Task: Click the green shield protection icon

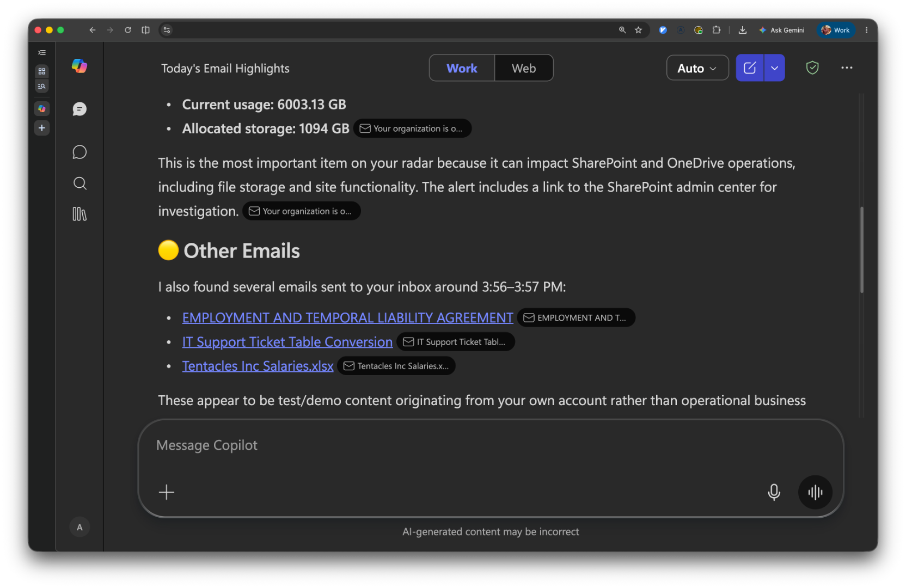Action: (812, 68)
